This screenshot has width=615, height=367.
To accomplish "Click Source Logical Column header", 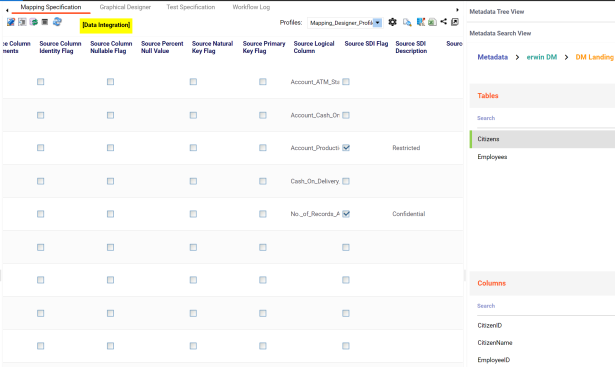I will click(314, 47).
